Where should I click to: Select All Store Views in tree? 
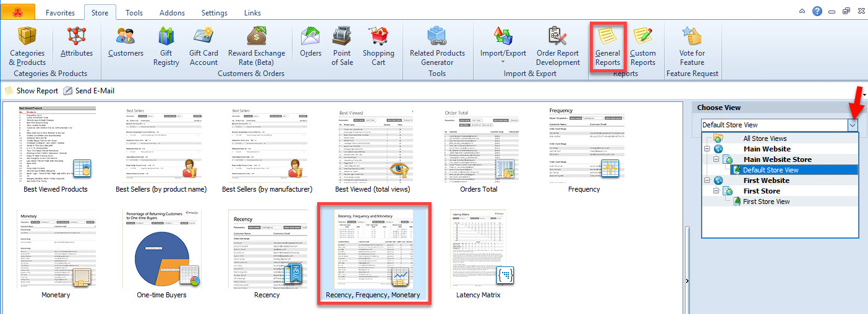(765, 138)
